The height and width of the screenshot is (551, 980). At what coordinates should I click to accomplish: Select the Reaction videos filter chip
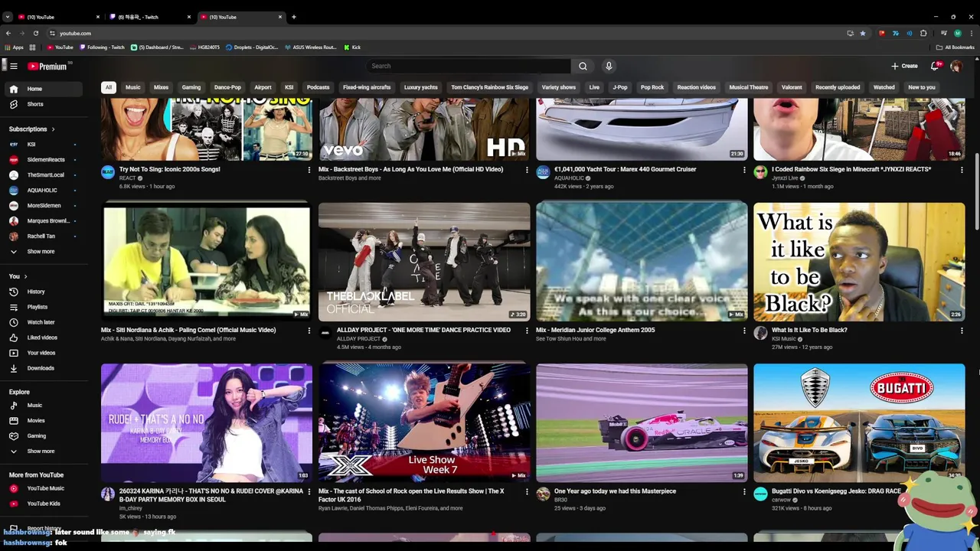click(x=696, y=87)
